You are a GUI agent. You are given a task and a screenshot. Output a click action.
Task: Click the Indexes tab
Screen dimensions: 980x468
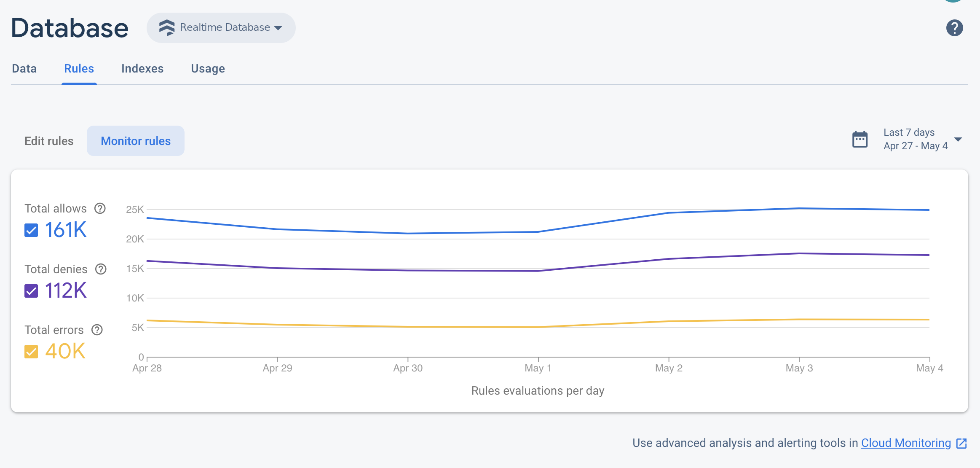[x=142, y=68]
